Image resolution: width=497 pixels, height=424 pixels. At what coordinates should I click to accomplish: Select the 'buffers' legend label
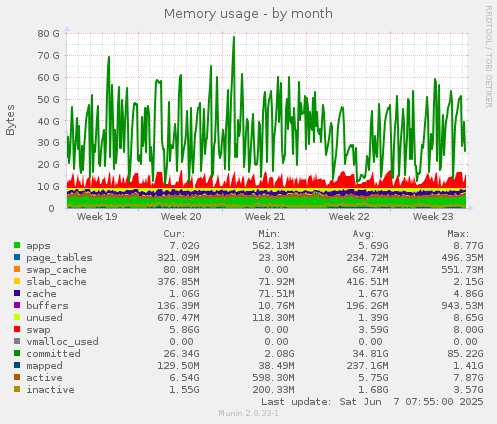(x=47, y=306)
